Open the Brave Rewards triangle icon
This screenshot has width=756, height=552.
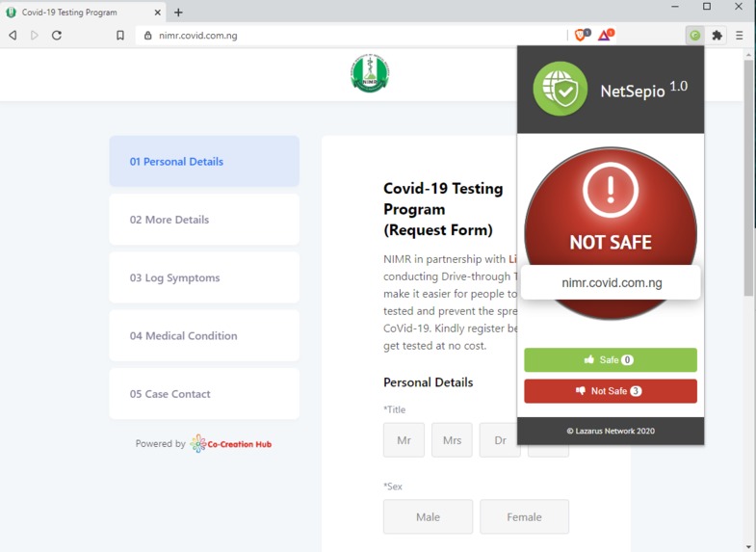pyautogui.click(x=606, y=35)
